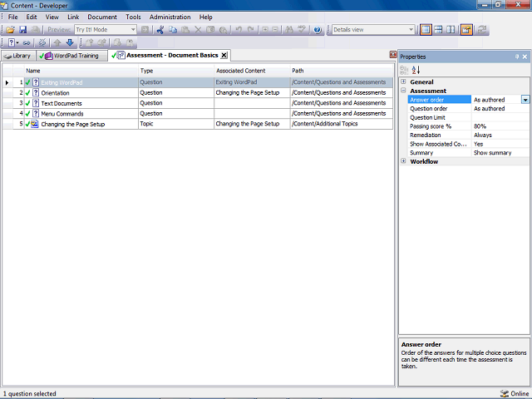Switch to the Library tab
The width and height of the screenshot is (532, 399).
click(x=18, y=56)
